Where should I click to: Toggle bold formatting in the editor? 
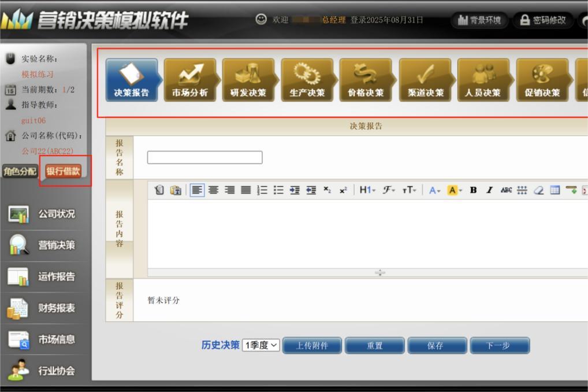coord(474,190)
